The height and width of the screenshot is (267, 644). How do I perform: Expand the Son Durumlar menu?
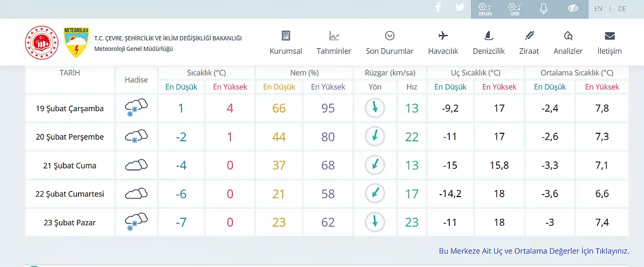click(x=389, y=42)
